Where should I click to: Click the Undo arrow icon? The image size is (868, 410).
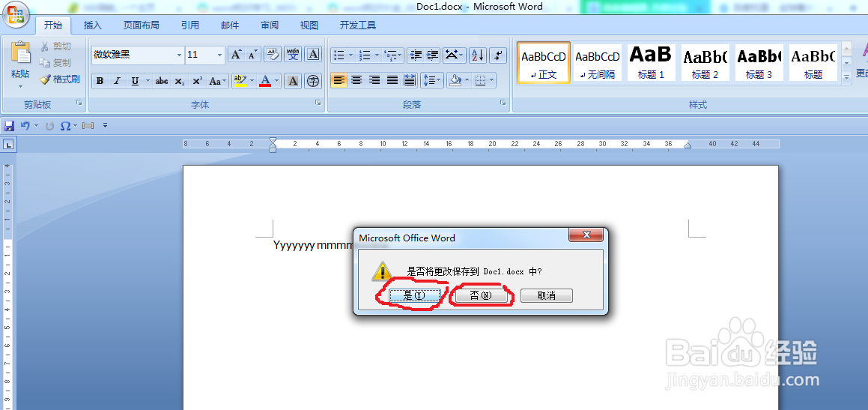tap(25, 126)
